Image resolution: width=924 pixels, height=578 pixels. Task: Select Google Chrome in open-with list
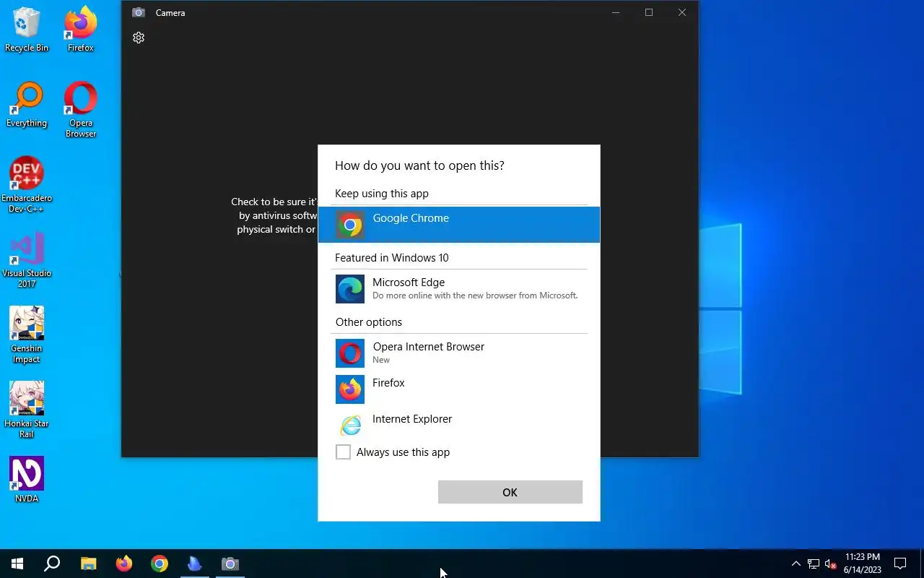tap(459, 225)
